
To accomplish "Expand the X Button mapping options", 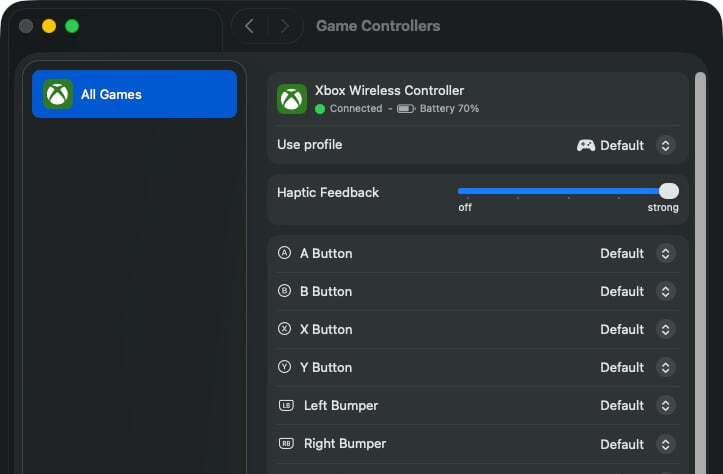I will point(665,329).
